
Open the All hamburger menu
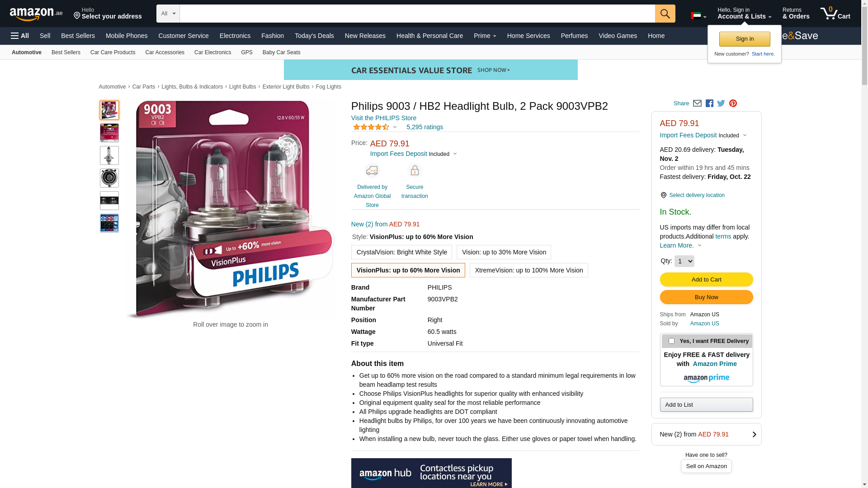[x=20, y=36]
